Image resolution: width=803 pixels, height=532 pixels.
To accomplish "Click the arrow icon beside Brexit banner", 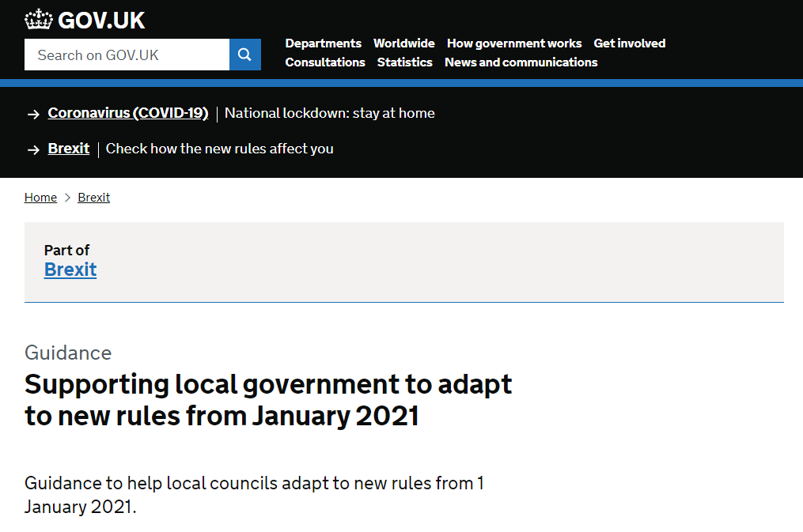I will pos(33,149).
